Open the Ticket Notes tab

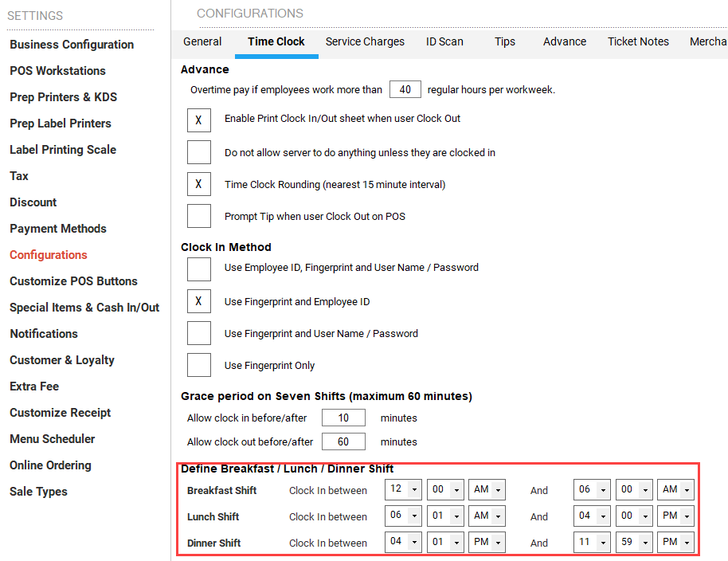pyautogui.click(x=638, y=41)
